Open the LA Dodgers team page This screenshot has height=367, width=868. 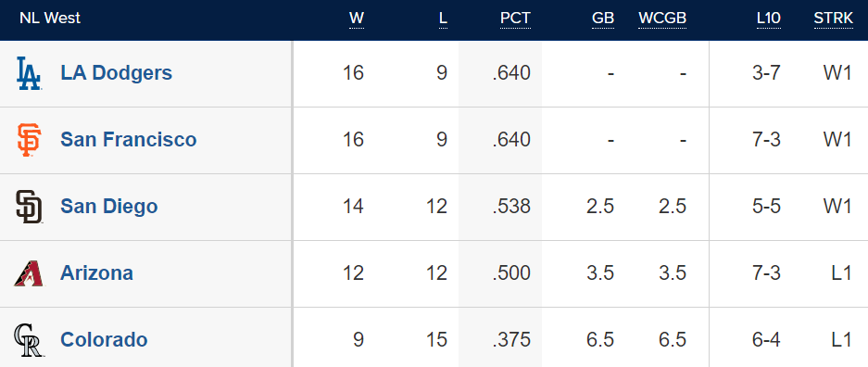116,73
